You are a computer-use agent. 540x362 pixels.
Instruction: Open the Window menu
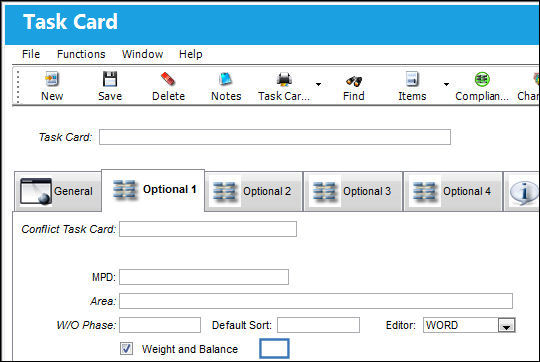[x=142, y=54]
